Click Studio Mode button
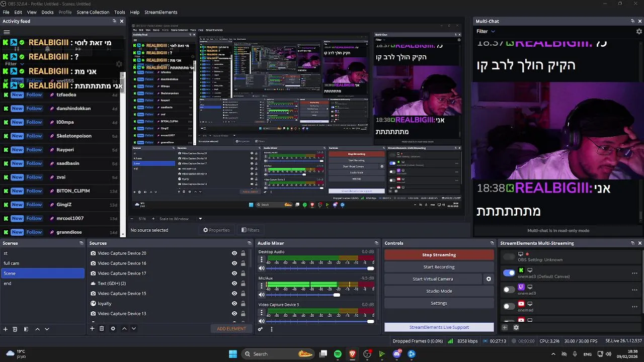 pos(439,291)
